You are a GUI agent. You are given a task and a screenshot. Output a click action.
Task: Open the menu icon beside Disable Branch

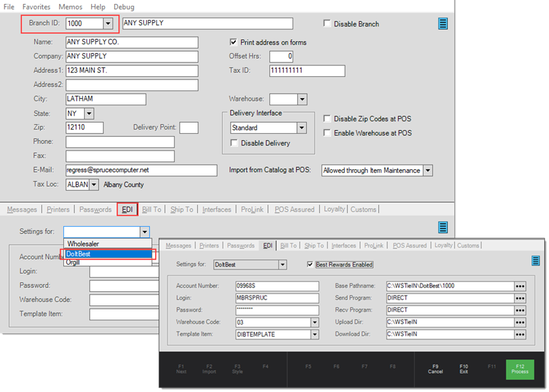pyautogui.click(x=442, y=24)
